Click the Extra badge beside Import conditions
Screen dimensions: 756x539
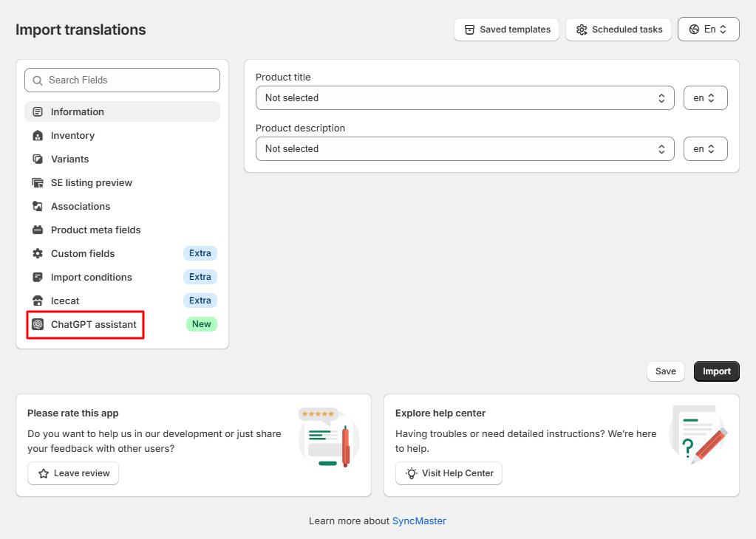point(200,277)
